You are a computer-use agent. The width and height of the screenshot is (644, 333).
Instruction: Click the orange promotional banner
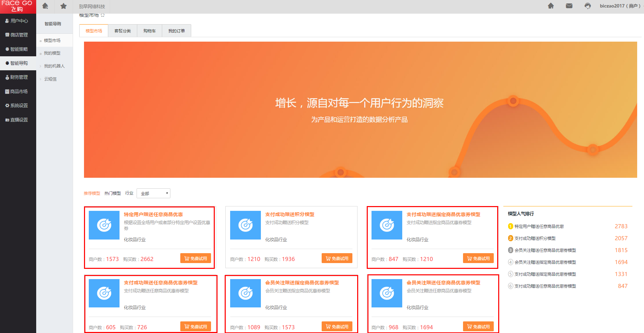click(x=360, y=110)
